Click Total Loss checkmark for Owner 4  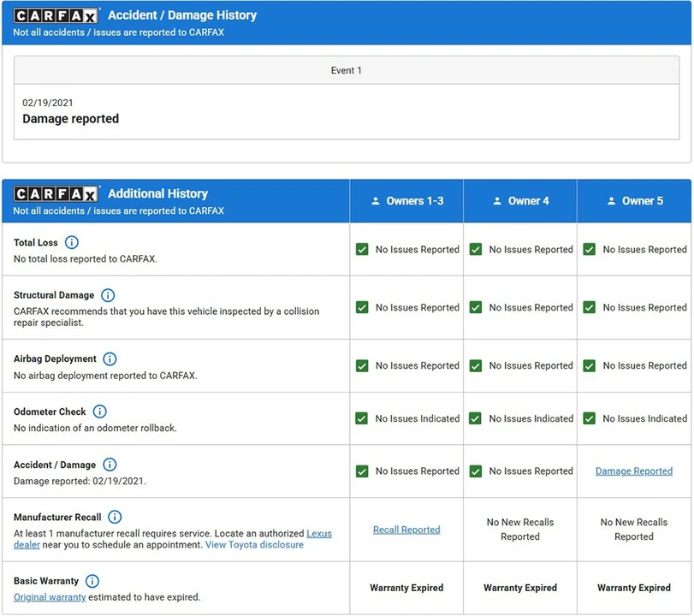click(x=476, y=249)
